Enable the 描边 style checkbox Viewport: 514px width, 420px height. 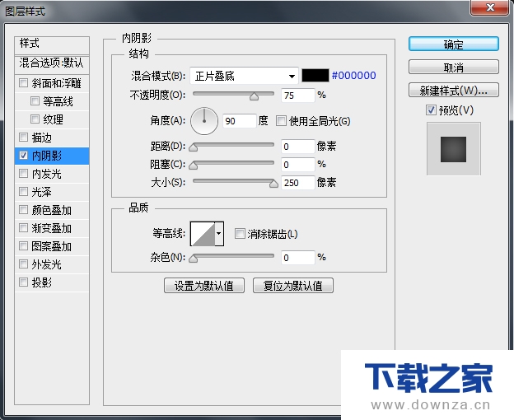(x=23, y=137)
